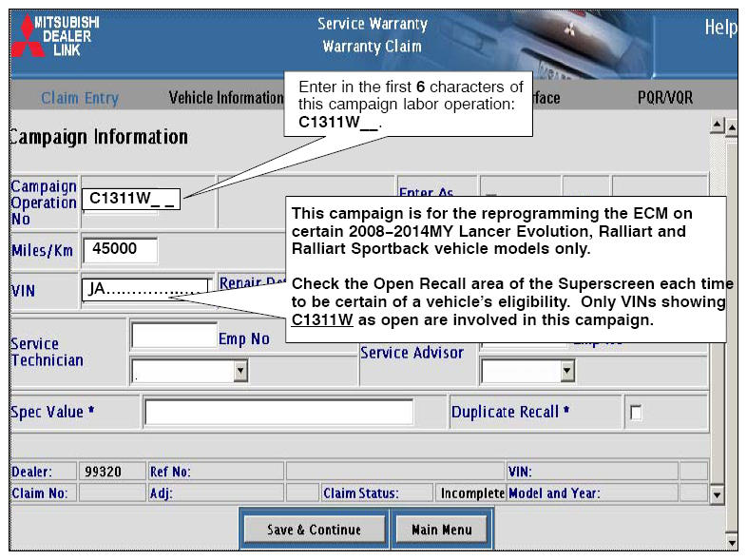Click the Main Menu button
747x560 pixels.
442,530
